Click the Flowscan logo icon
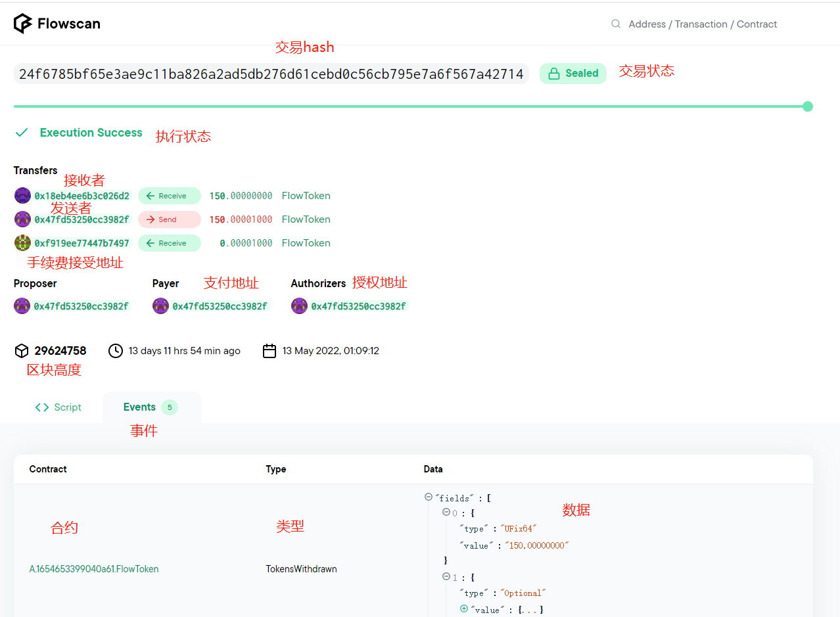 (23, 24)
